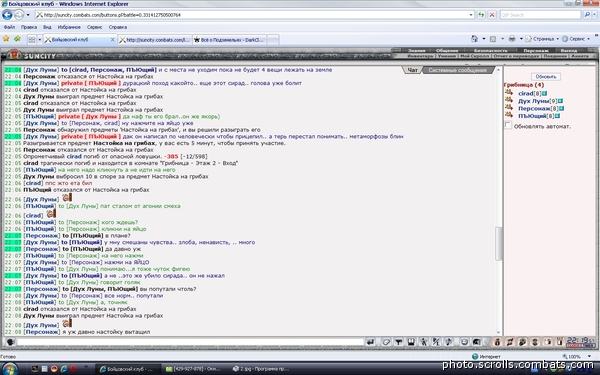Click the walking figure icon in chat bar
The width and height of the screenshot is (600, 375).
point(424,342)
